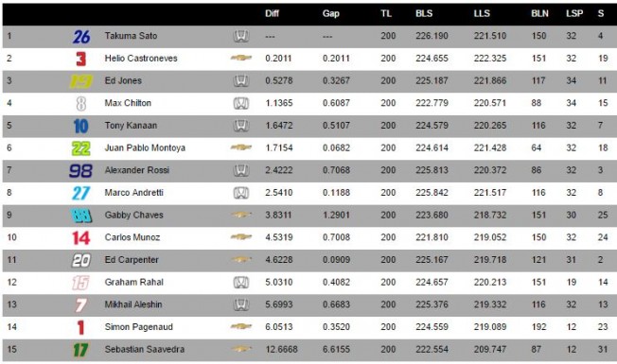
Task: Click the Chevrolet logo beside Helio Castroneves
Action: pyautogui.click(x=240, y=58)
